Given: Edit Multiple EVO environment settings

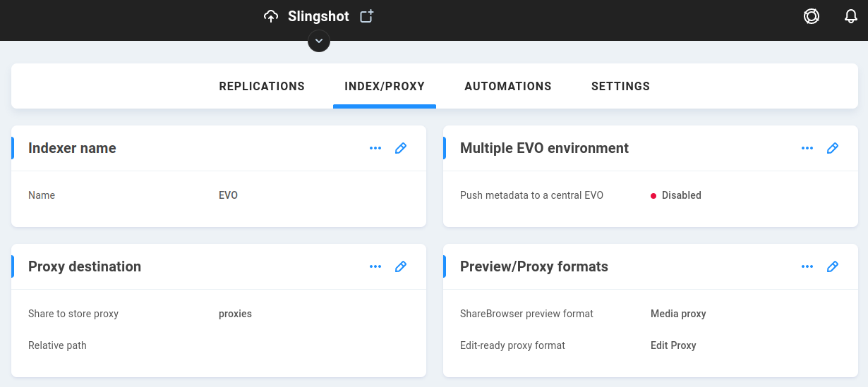Looking at the screenshot, I should coord(833,148).
